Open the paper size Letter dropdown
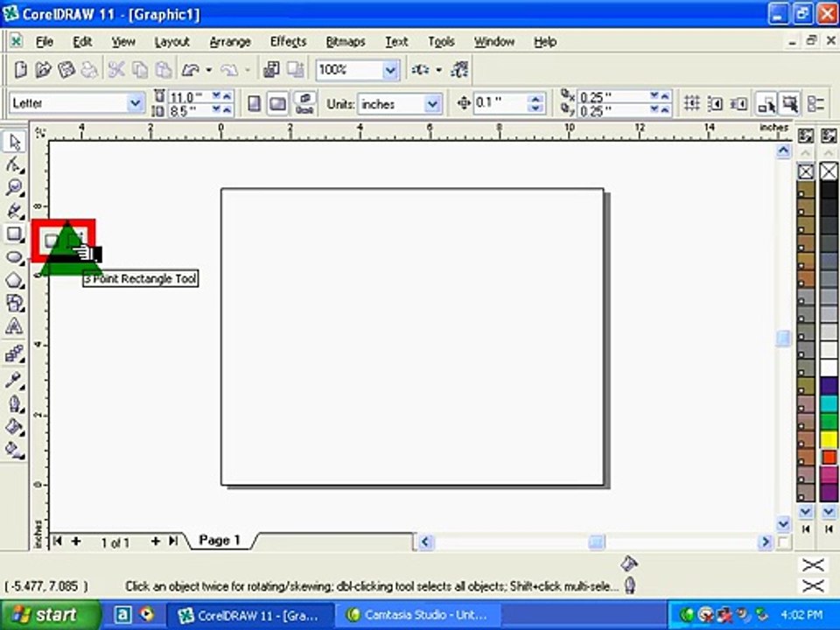Viewport: 840px width, 630px height. 136,103
